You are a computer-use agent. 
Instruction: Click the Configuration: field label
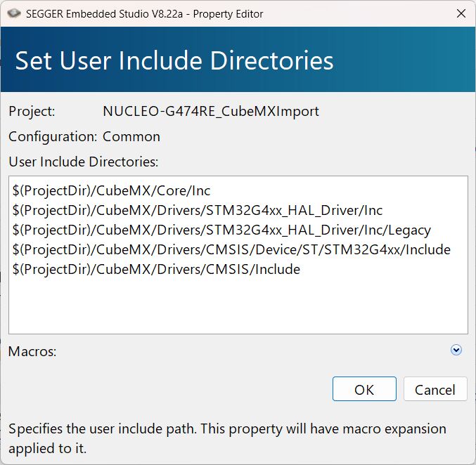53,136
